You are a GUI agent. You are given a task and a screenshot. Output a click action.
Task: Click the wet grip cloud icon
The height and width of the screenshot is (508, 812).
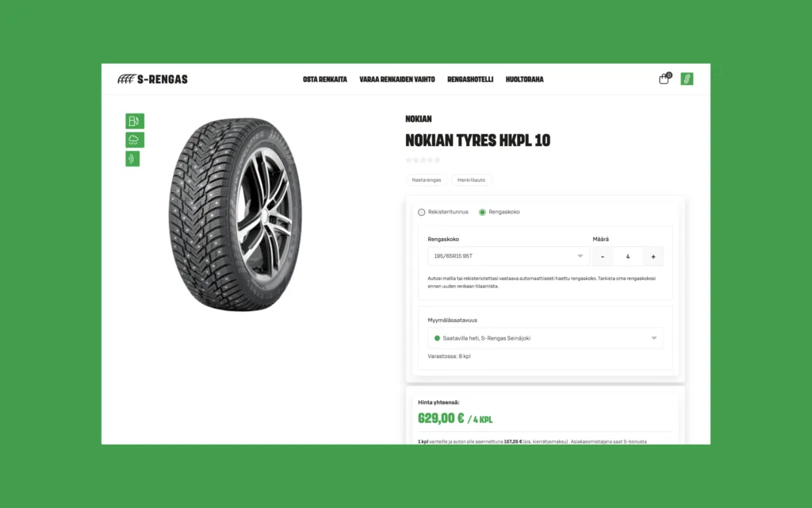pyautogui.click(x=135, y=140)
